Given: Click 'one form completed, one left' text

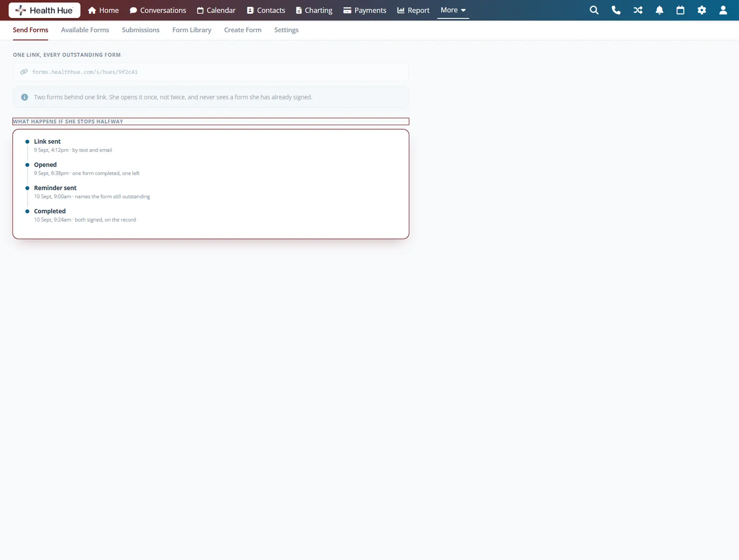Looking at the screenshot, I should (x=106, y=174).
